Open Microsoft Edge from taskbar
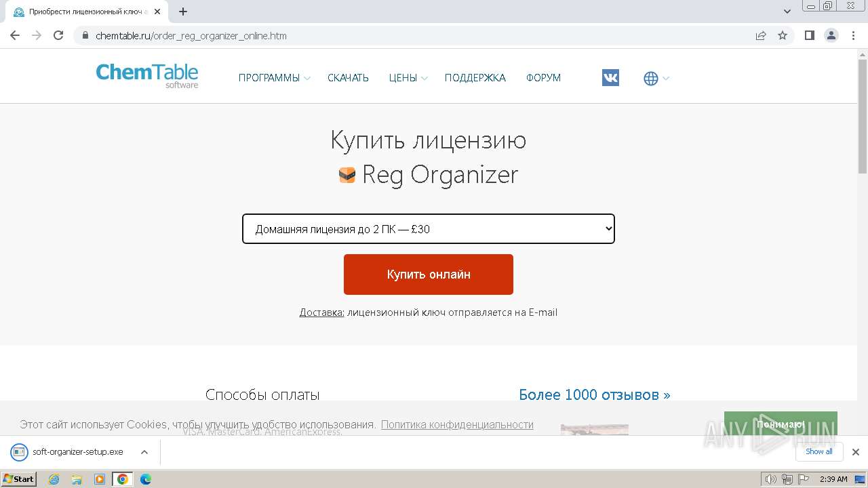The image size is (868, 488). pyautogui.click(x=146, y=479)
